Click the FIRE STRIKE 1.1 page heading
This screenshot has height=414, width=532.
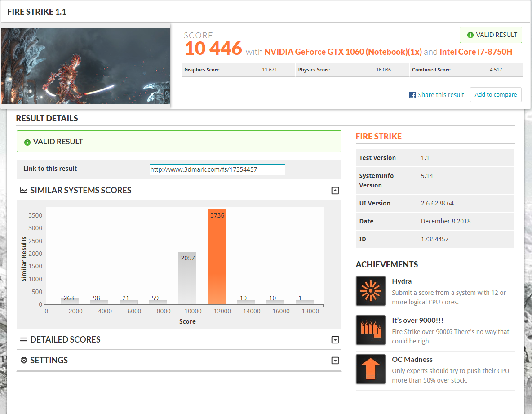37,12
